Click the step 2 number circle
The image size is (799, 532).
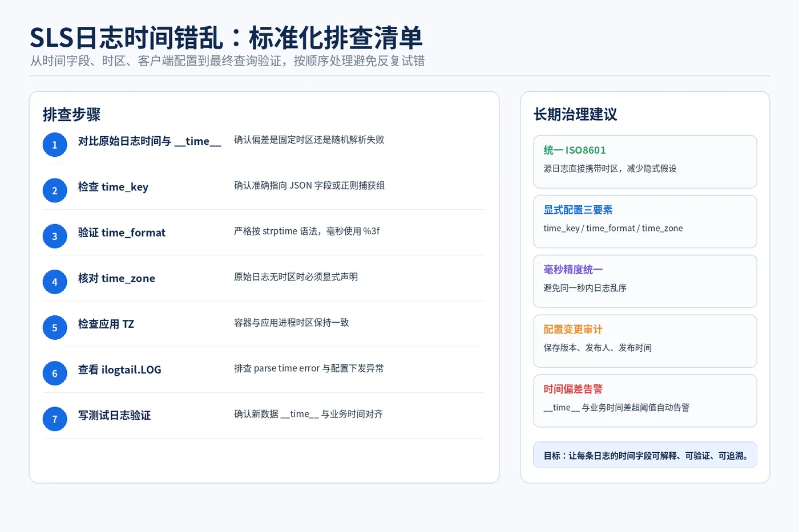(x=55, y=190)
